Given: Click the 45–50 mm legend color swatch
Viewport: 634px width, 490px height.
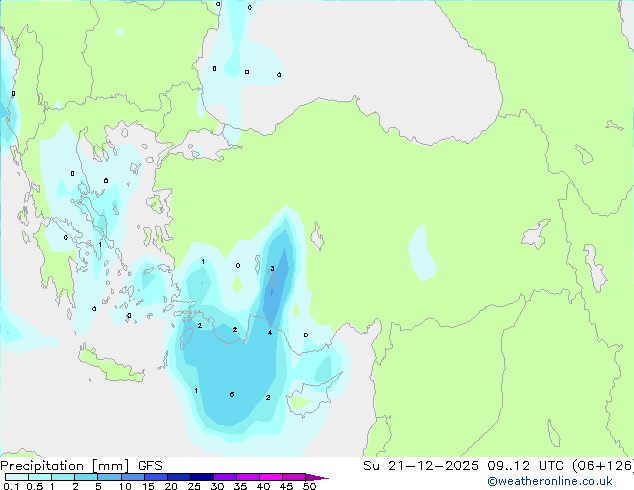Looking at the screenshot, I should tap(294, 477).
